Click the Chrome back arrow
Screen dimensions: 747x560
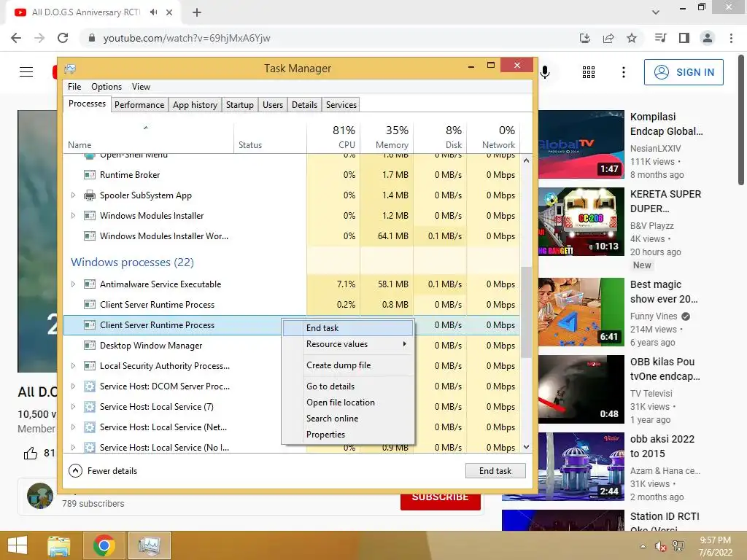[16, 38]
